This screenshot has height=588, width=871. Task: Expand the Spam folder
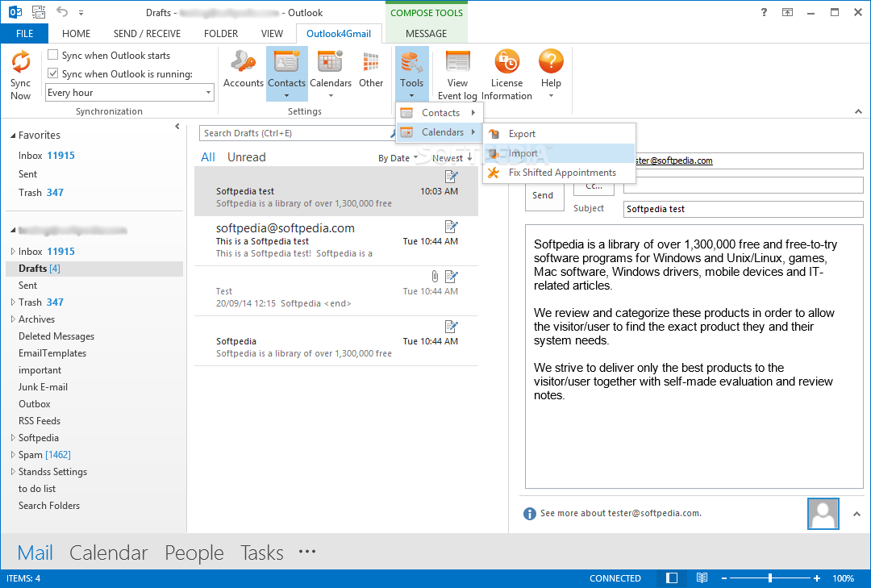coord(13,455)
